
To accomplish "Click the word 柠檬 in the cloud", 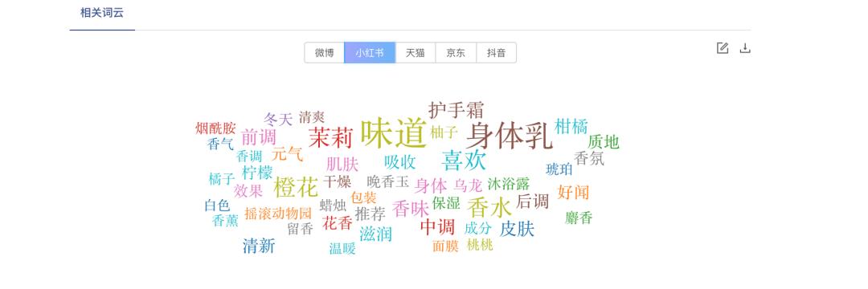I will tap(257, 173).
